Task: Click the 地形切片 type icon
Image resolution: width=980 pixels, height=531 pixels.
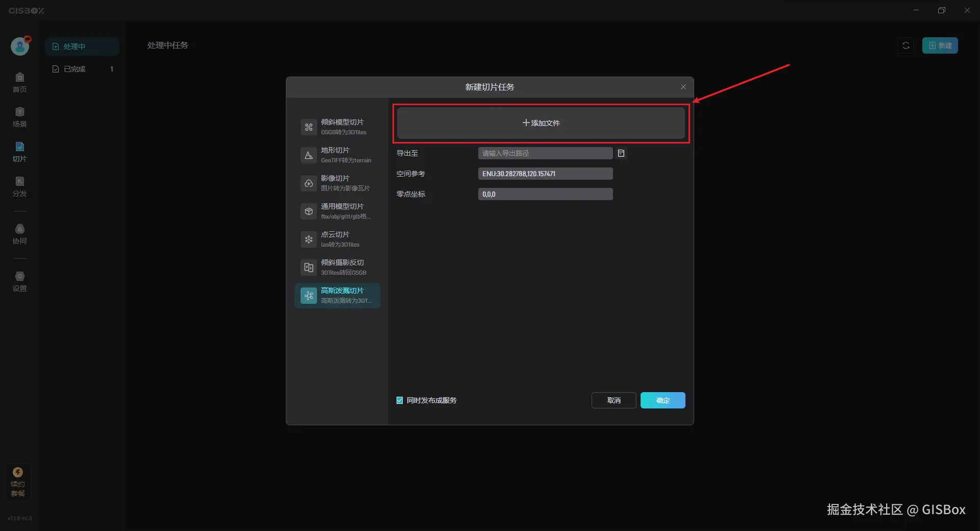Action: click(x=308, y=155)
